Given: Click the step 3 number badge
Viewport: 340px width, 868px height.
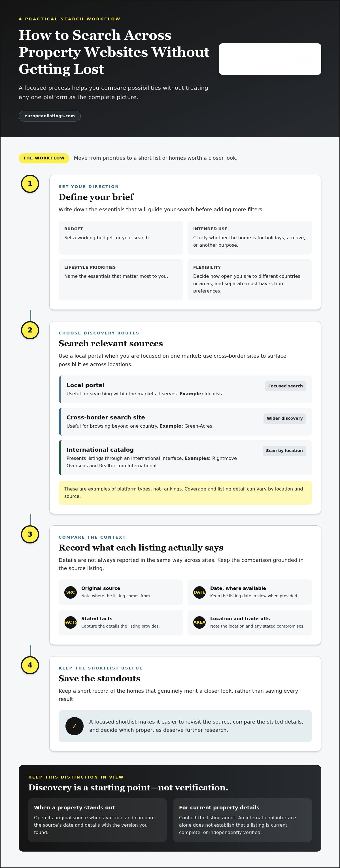Looking at the screenshot, I should pos(30,534).
